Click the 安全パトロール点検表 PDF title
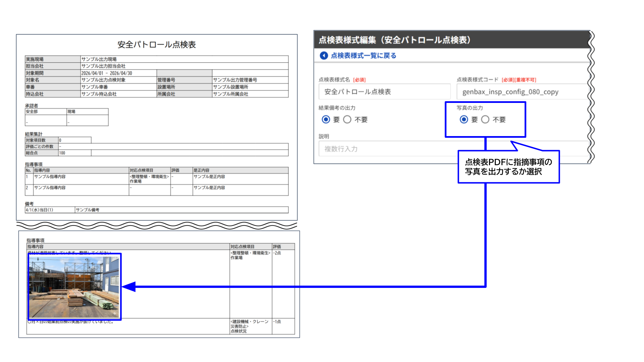644x362 pixels. click(157, 45)
